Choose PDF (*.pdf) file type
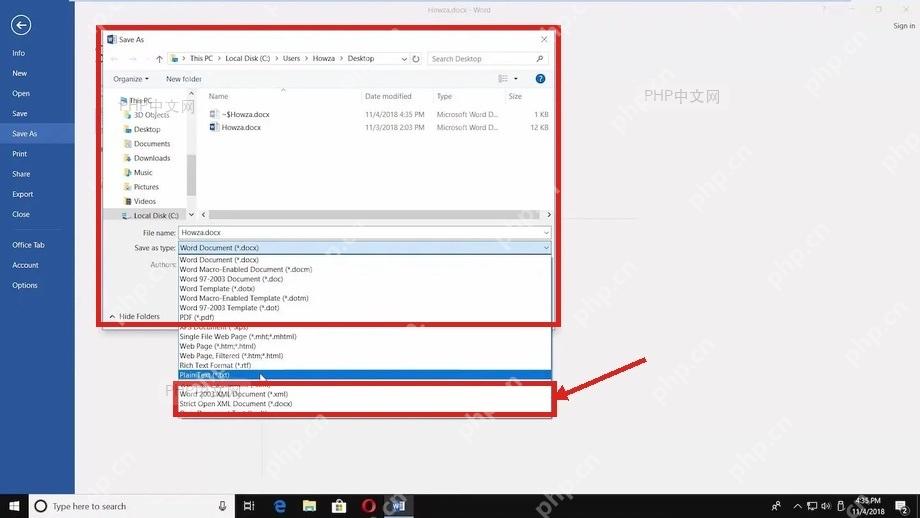This screenshot has height=518, width=920. tap(197, 317)
